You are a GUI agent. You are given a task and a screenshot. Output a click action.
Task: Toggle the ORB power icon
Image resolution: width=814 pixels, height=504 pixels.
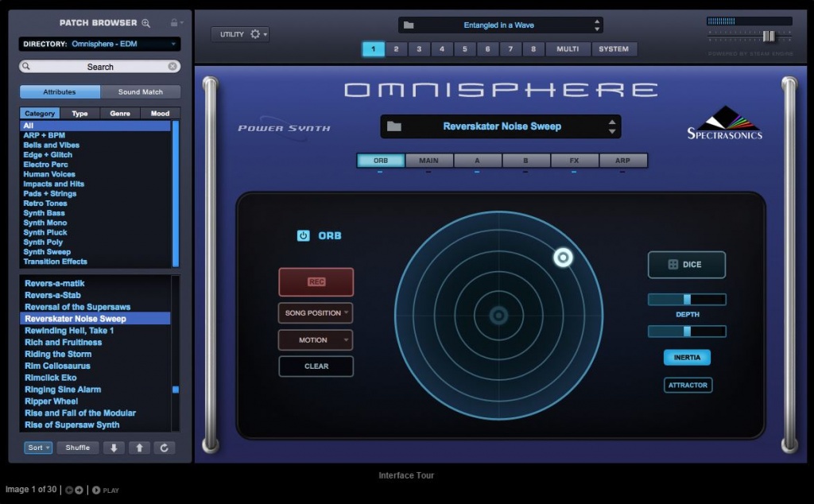pos(303,235)
